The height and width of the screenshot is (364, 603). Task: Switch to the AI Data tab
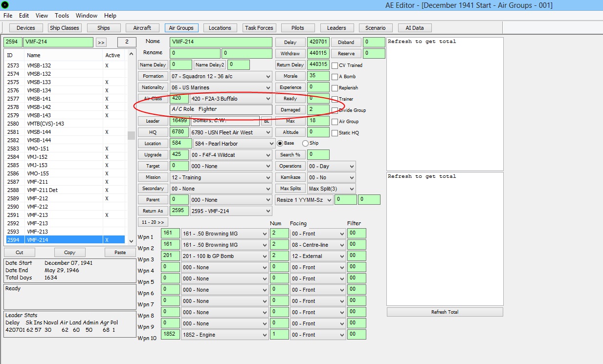click(415, 28)
